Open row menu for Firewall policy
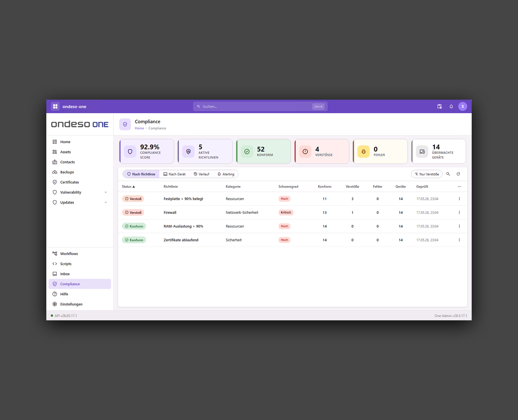Image resolution: width=518 pixels, height=420 pixels. click(x=459, y=213)
